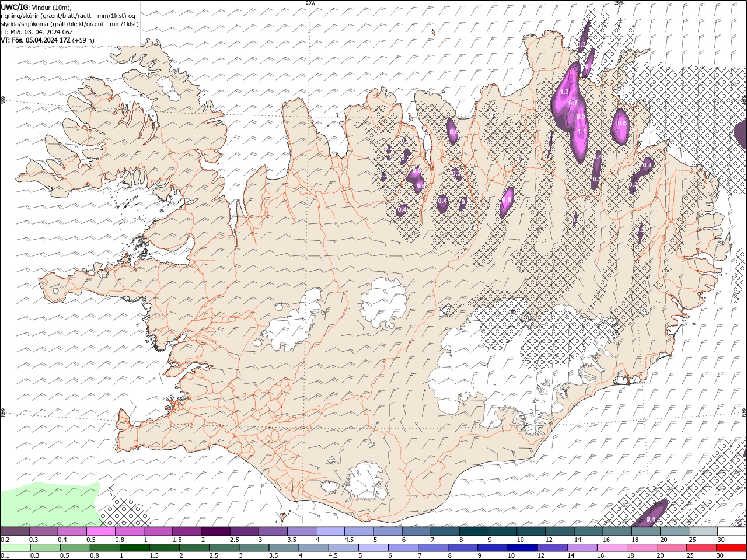Screen dimensions: 747x560
Task: Click the 'IT: Mið. 03. 04. 2024 06Z' initial time
Action: click(x=37, y=32)
